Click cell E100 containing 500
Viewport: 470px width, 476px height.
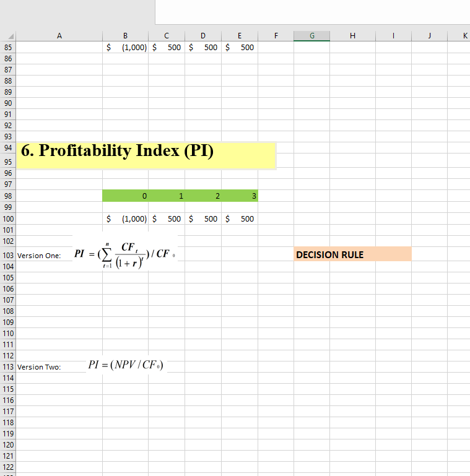240,219
